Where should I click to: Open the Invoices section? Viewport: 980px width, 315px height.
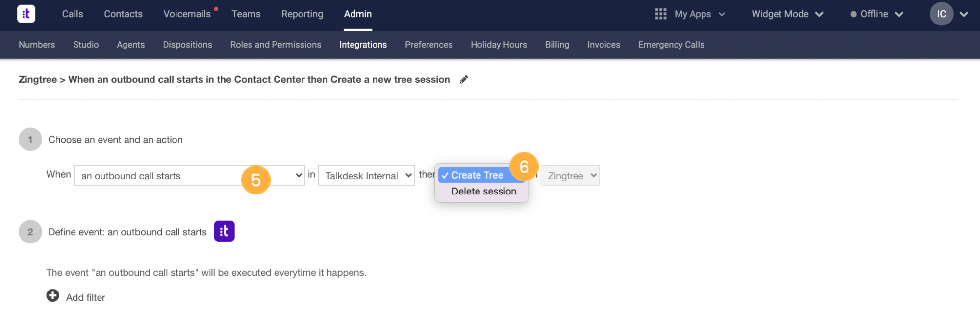click(x=603, y=45)
